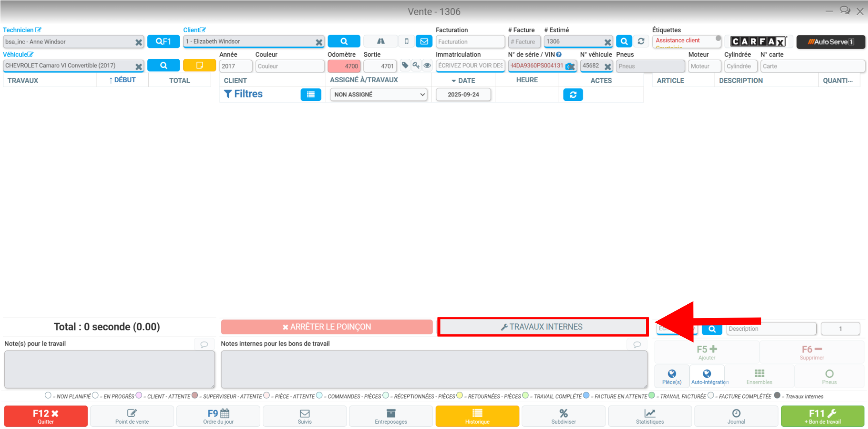Expand the NON ASSIGNÉ dropdown
This screenshot has height=429, width=868.
coord(379,95)
